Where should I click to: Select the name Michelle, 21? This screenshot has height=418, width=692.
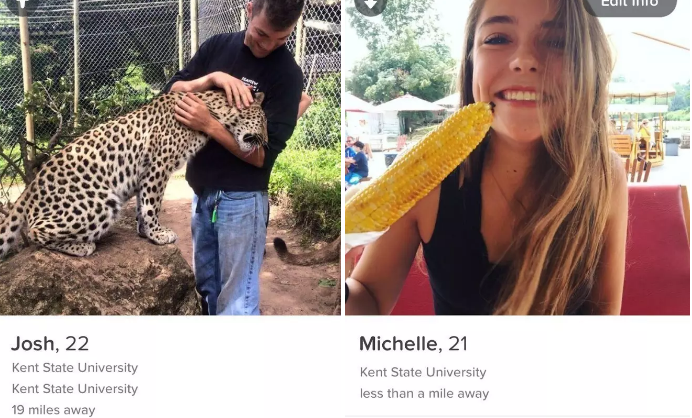413,343
